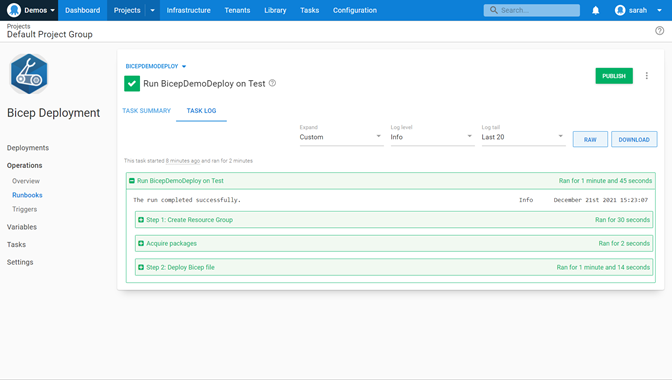Click 'Ran for 1 minute and 14 seconds' text

(x=603, y=267)
